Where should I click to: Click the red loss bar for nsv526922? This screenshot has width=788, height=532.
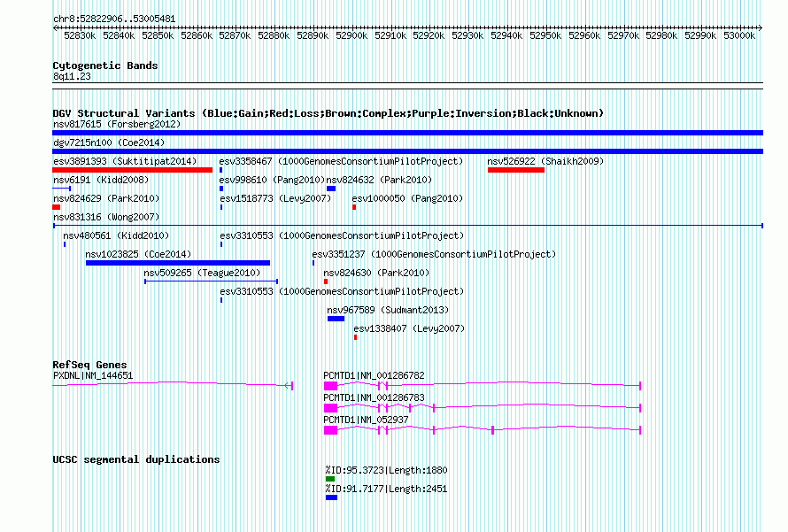pos(516,170)
